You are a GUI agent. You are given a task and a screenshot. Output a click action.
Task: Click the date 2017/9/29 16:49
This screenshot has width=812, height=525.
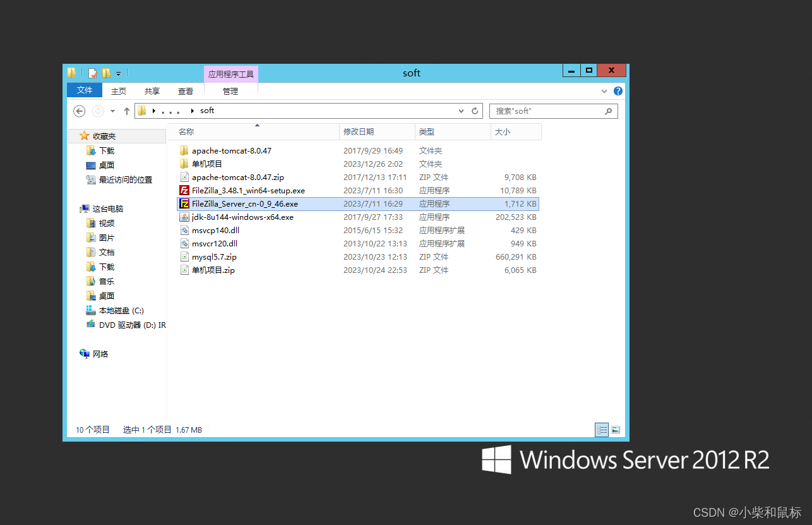coord(373,151)
